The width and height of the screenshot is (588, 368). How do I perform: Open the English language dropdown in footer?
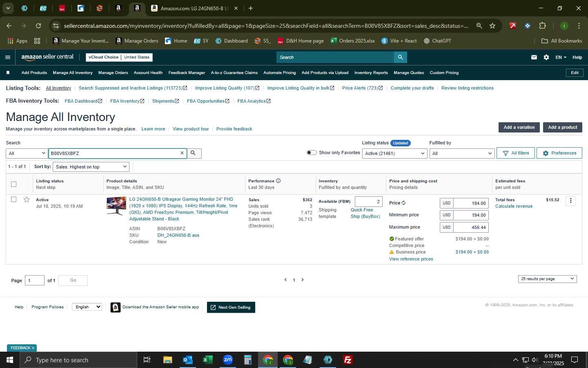[87, 307]
